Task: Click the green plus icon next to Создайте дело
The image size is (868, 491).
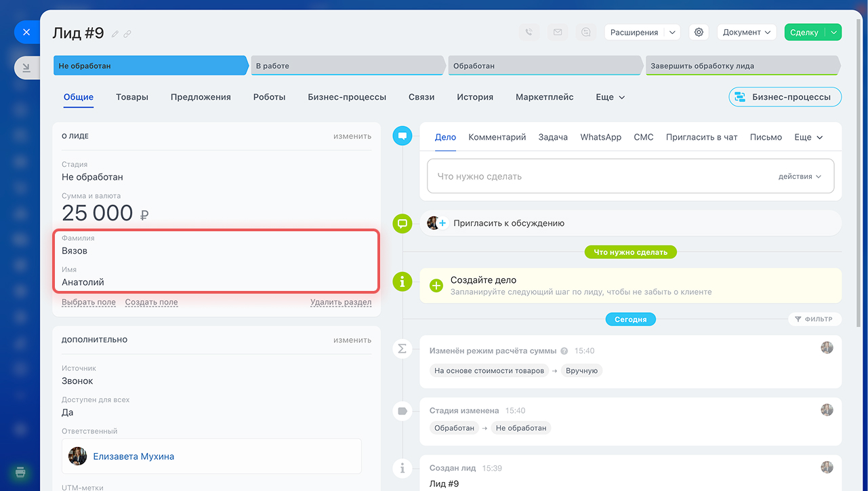Action: [437, 286]
